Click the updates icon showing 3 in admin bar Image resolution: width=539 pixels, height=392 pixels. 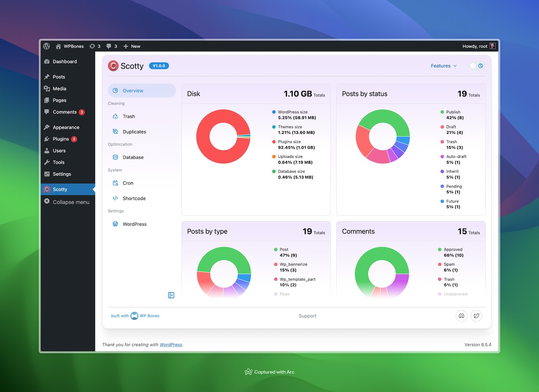(92, 46)
